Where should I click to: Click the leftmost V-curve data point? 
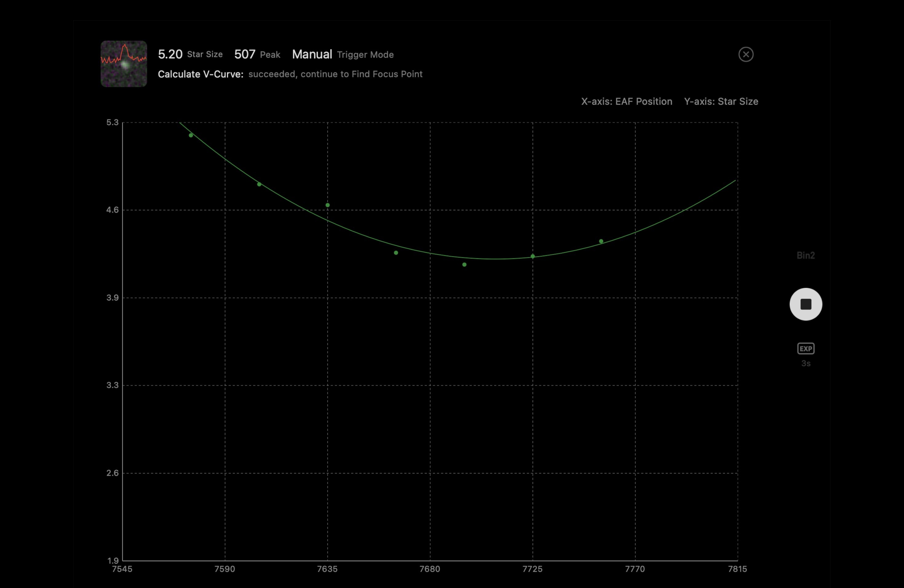pos(191,135)
